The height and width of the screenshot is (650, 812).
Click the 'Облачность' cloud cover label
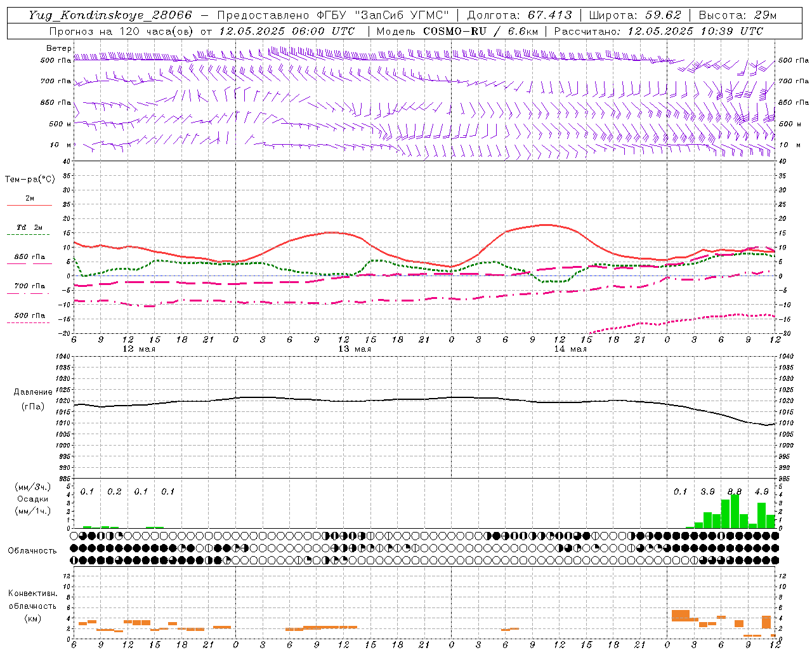tap(32, 550)
